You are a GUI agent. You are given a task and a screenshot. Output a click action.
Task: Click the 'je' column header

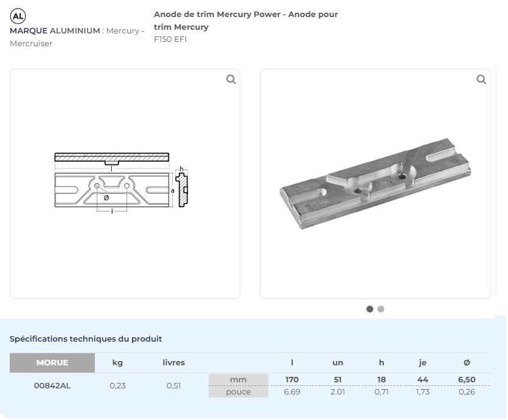point(422,363)
